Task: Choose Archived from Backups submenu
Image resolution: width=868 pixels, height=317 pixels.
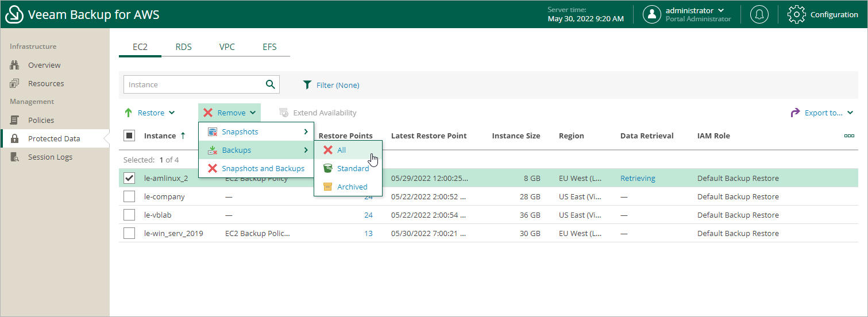Action: point(352,187)
